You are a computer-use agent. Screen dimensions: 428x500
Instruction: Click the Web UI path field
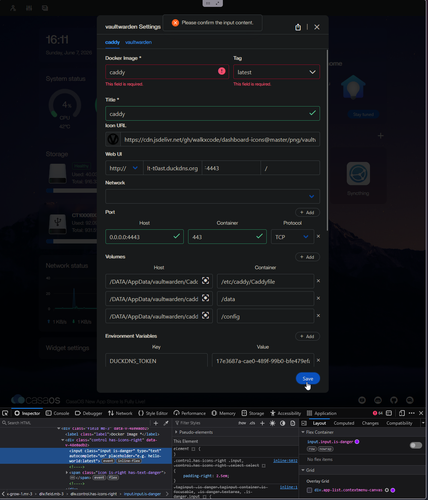click(x=290, y=168)
